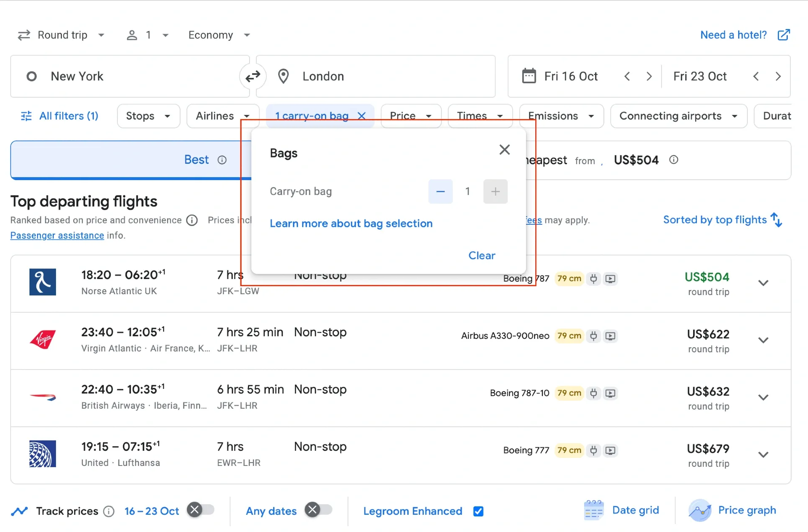Click Clear in the Bags dialog
Screen dimensions: 808x532
(481, 255)
